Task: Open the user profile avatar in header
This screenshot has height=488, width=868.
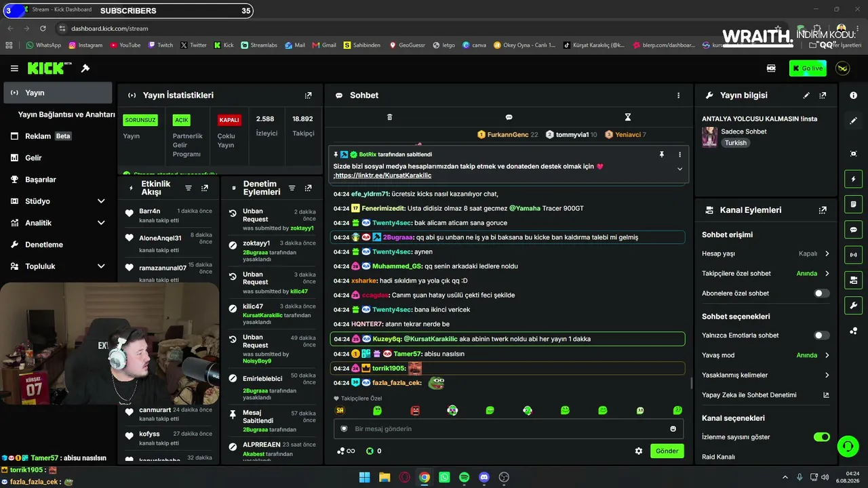Action: (x=842, y=68)
